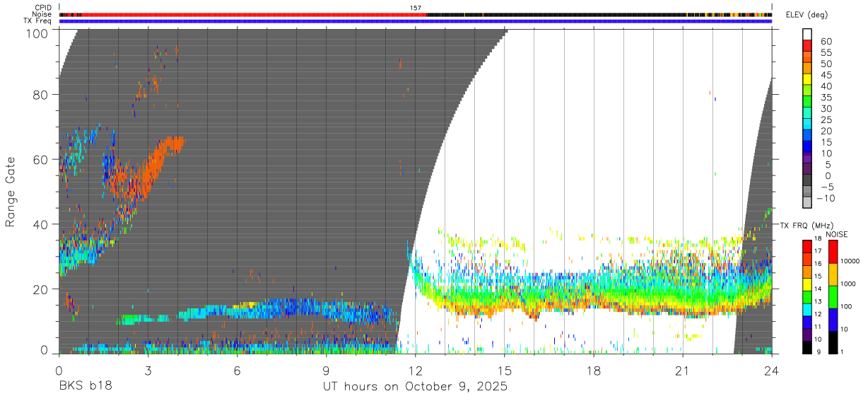Viewport: 868px width, 401px height.
Task: Click the -10 tick on the ELEV scale
Action: [824, 199]
